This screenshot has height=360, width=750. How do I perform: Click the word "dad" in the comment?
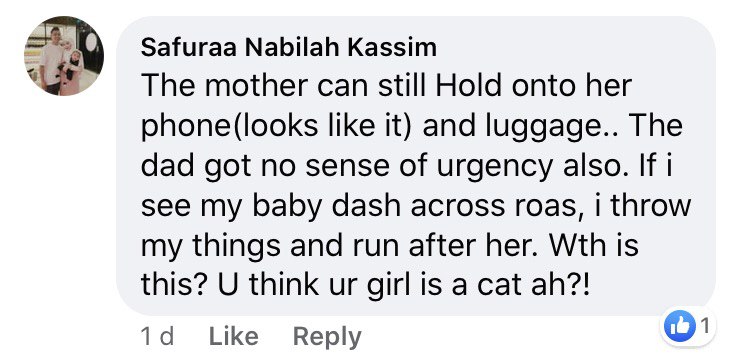pos(166,165)
